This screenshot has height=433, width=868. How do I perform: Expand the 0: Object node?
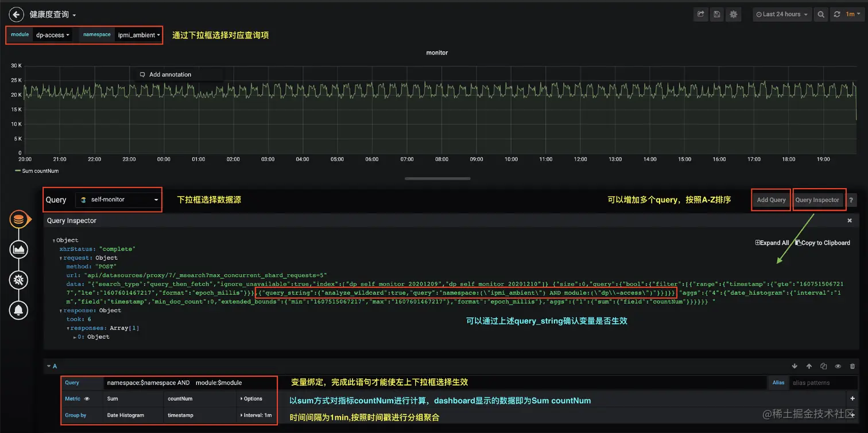click(75, 337)
